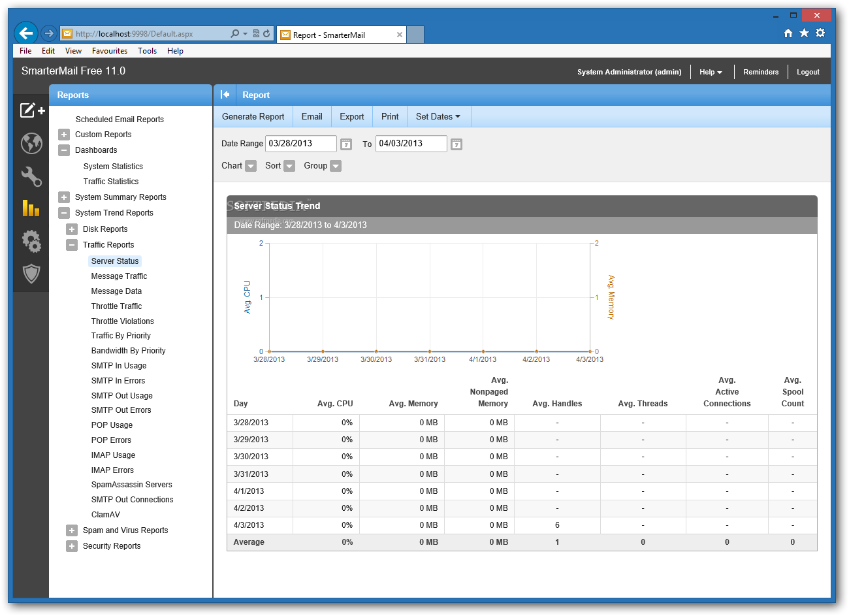Refresh the page with the reload icon

pos(266,34)
